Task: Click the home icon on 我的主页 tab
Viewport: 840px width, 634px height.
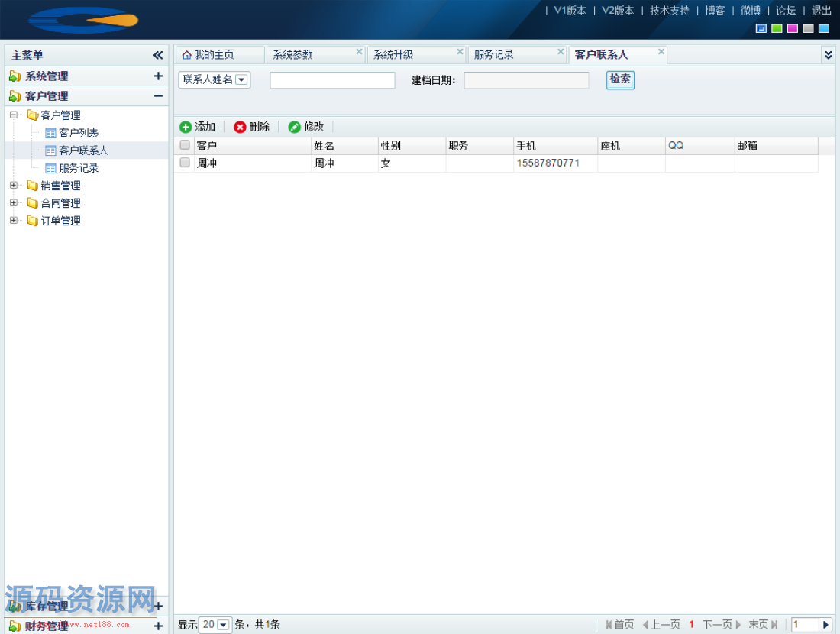Action: pos(188,53)
